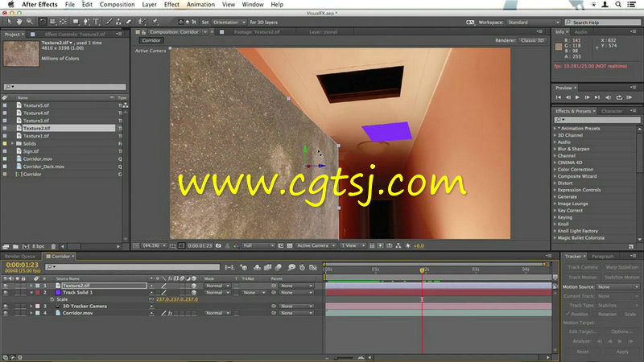
Task: Click the Play button in Preview panel
Action: click(577, 97)
